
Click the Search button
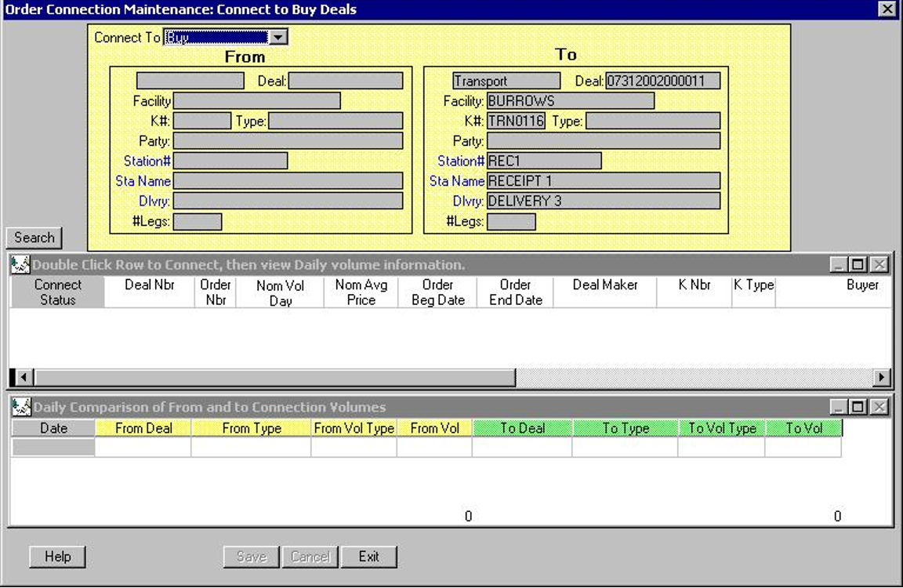click(x=34, y=238)
